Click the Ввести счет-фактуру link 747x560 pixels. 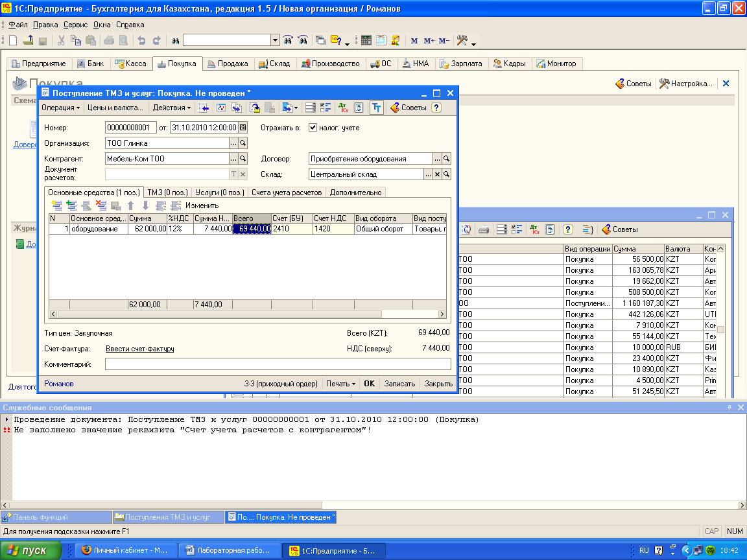point(139,349)
